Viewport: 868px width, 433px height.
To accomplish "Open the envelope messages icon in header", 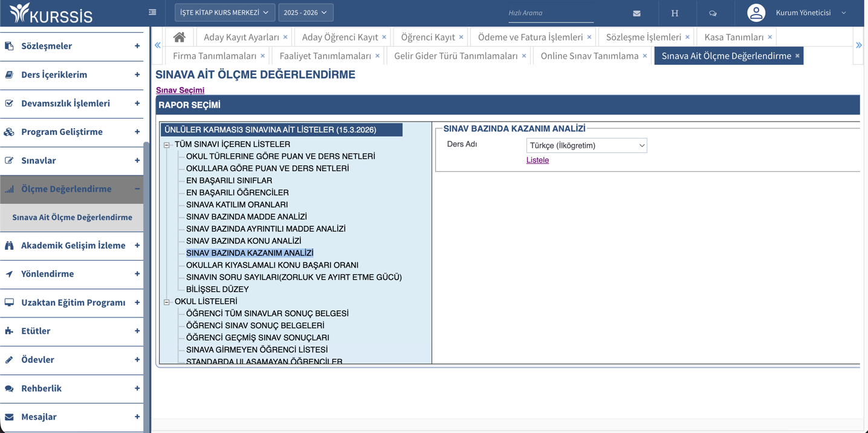I will pos(636,13).
